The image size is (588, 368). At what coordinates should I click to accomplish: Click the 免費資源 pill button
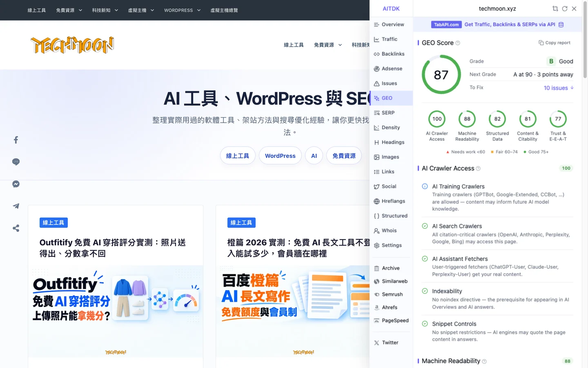[x=344, y=156]
